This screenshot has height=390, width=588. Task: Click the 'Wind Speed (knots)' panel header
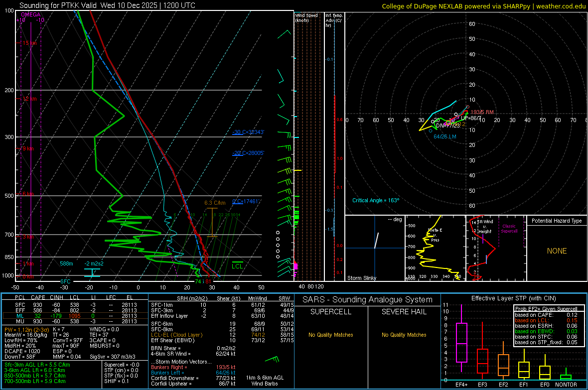(306, 17)
